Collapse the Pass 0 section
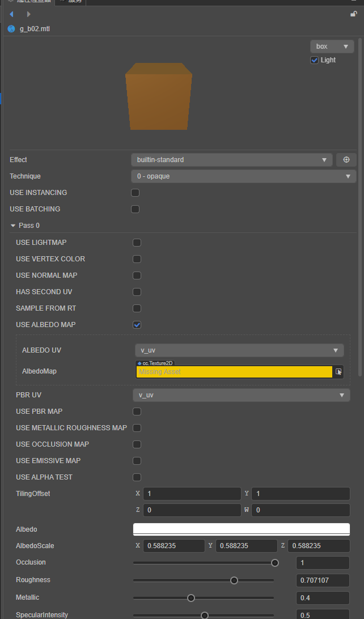The height and width of the screenshot is (619, 364). pyautogui.click(x=13, y=226)
